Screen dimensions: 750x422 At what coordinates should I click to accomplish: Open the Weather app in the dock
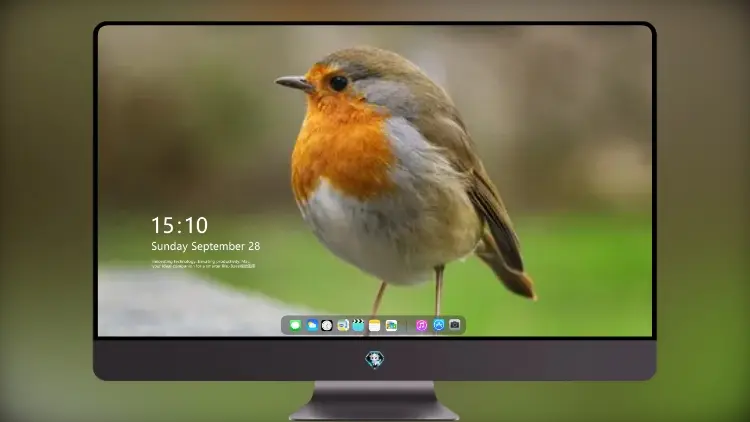pos(312,325)
